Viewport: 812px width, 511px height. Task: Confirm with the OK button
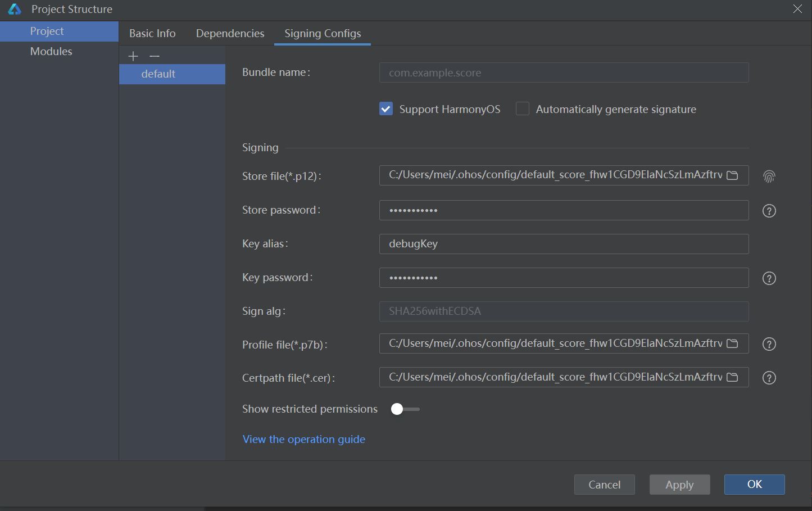(755, 485)
